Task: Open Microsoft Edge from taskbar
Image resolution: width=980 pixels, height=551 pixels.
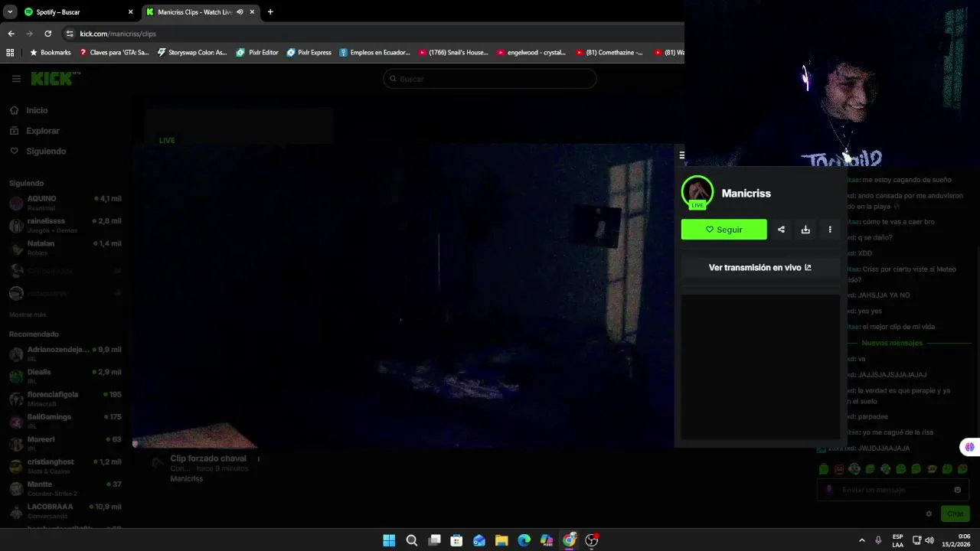Action: pyautogui.click(x=524, y=540)
